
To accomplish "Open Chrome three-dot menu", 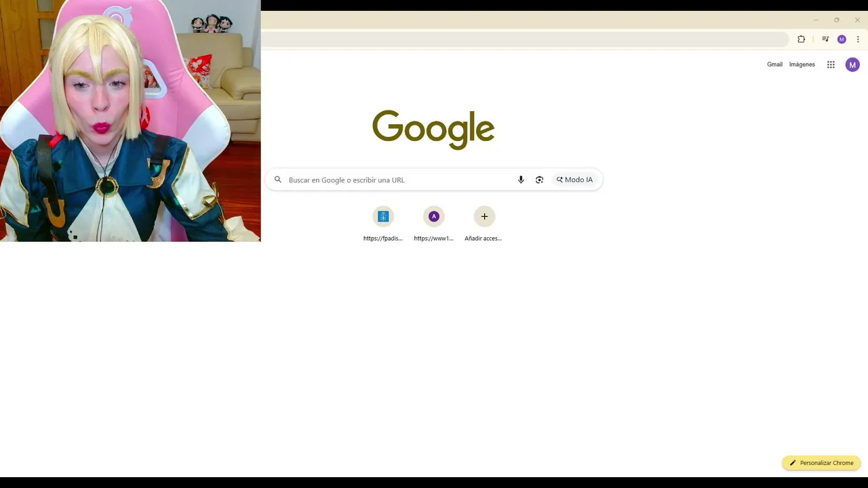I will click(858, 39).
